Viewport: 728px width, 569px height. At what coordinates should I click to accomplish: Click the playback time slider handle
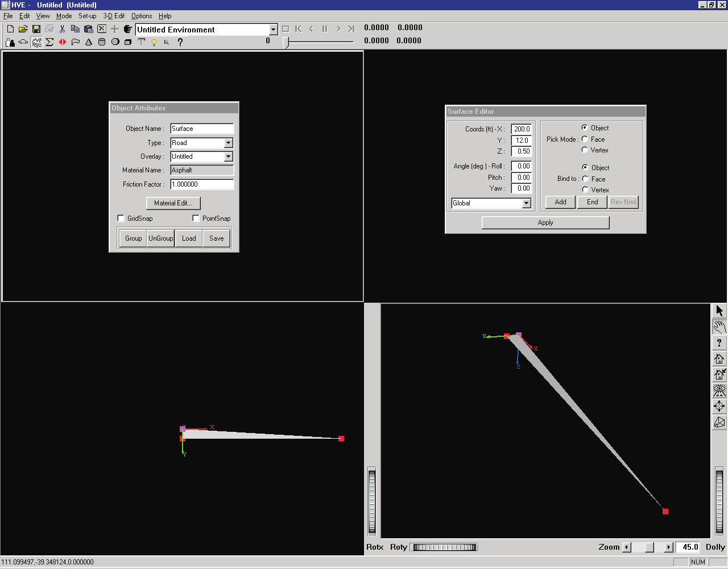[286, 42]
